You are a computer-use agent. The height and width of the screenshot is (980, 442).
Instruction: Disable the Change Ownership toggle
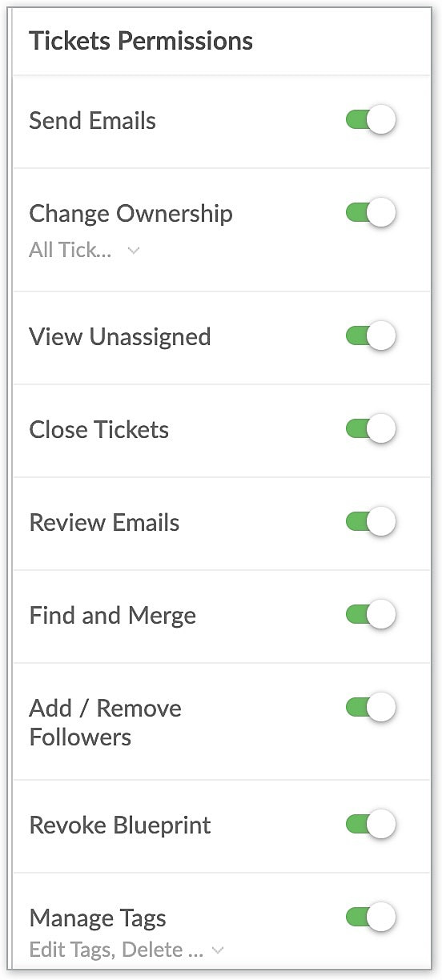[x=371, y=214]
